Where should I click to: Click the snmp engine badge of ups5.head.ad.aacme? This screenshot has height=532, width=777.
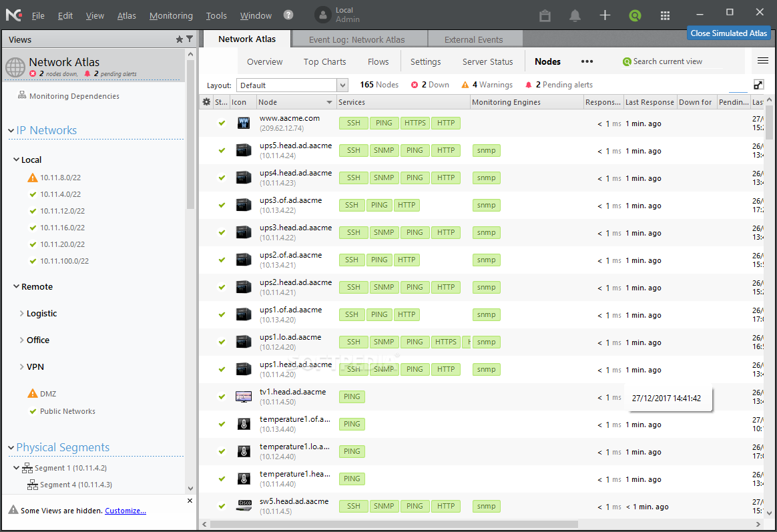point(487,151)
